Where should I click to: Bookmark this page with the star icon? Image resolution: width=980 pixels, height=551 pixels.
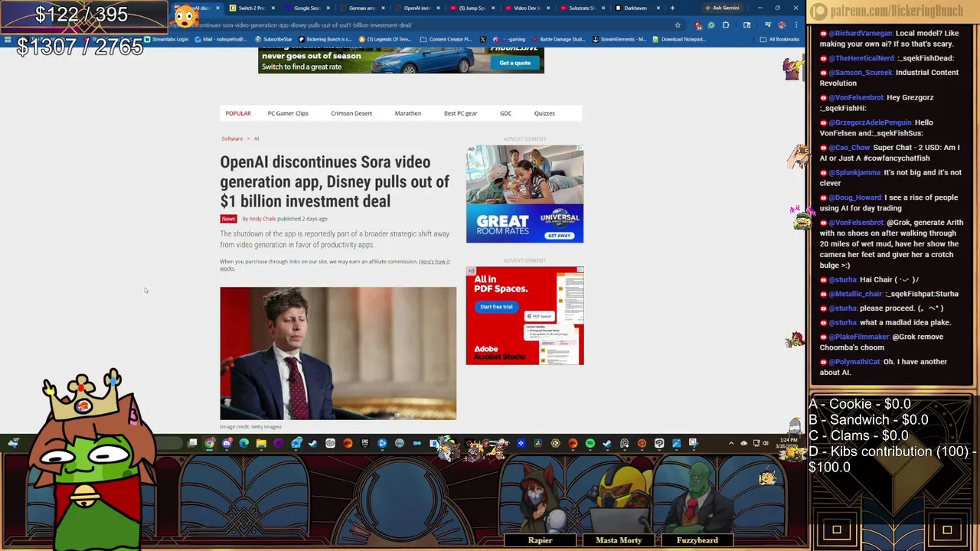677,24
